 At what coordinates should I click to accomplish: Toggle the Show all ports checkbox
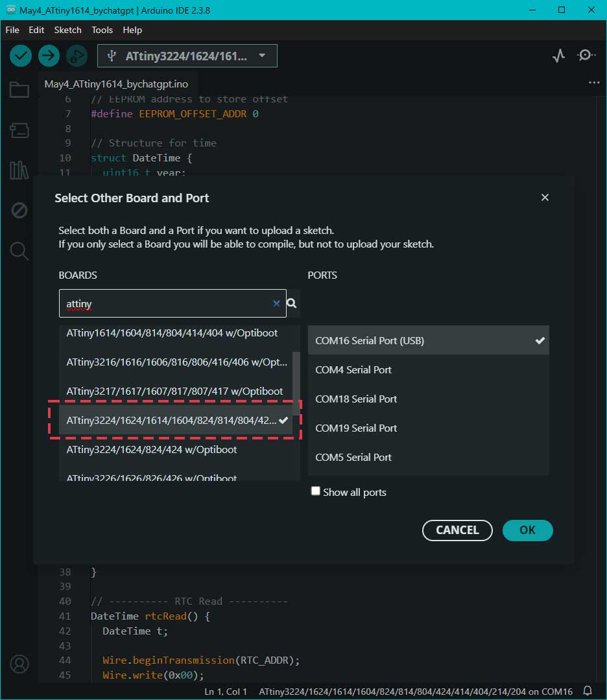click(x=315, y=491)
